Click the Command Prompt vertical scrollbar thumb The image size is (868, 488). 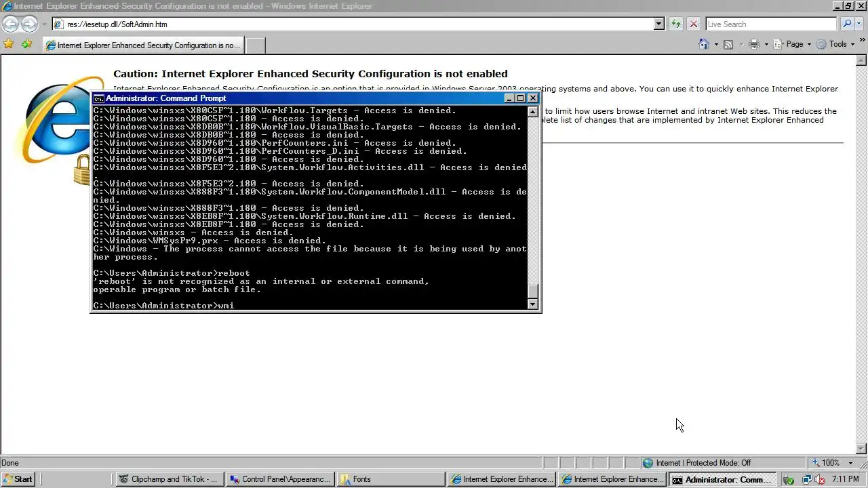coord(533,291)
